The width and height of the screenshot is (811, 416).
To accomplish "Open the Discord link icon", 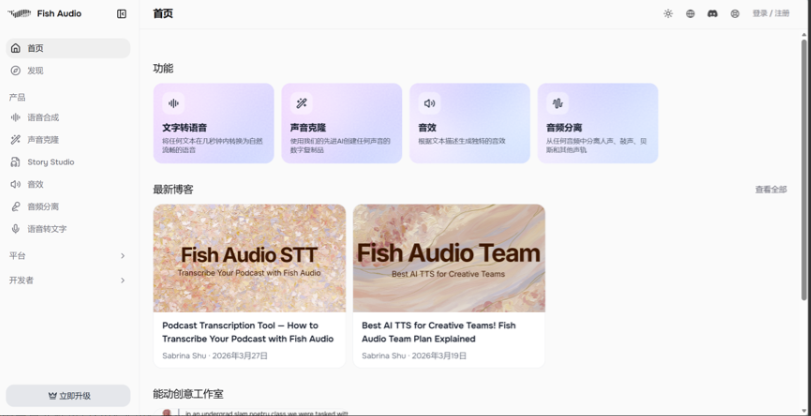I will [x=713, y=14].
